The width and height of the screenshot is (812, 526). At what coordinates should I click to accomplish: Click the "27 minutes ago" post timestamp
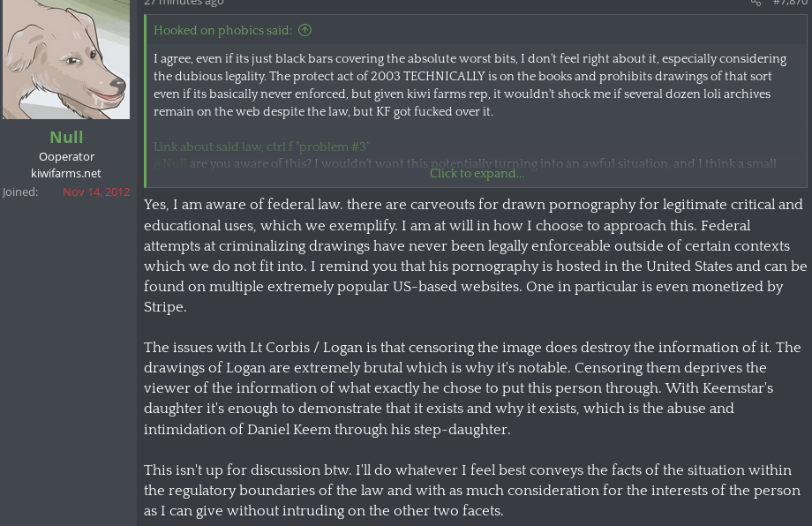184,3
